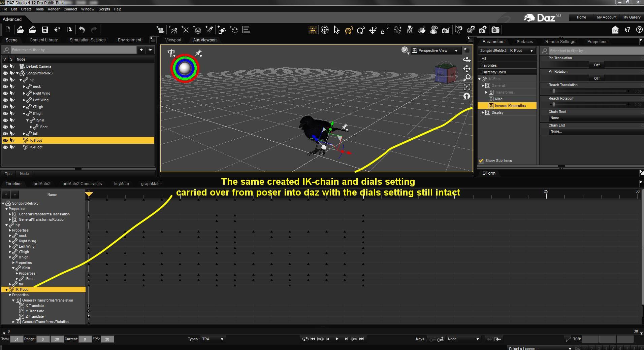Image resolution: width=644 pixels, height=350 pixels.
Task: Click the Orbit camera control in viewport
Action: (x=467, y=60)
